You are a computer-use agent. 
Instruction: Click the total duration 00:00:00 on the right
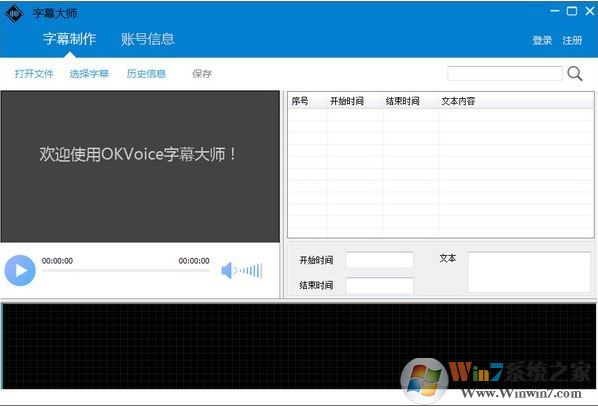point(194,261)
